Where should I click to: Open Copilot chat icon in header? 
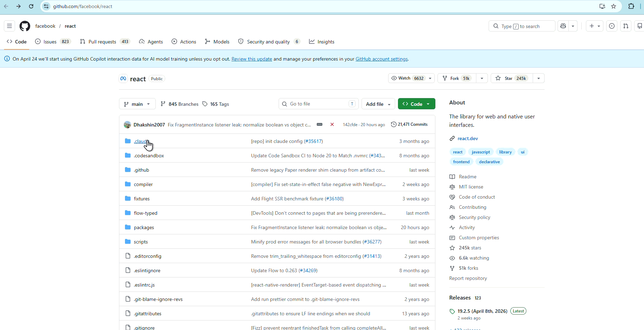coord(563,26)
